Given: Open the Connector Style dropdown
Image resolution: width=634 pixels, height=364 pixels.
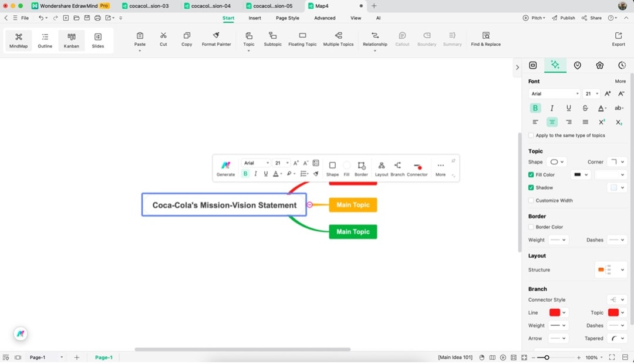Looking at the screenshot, I should click(618, 299).
